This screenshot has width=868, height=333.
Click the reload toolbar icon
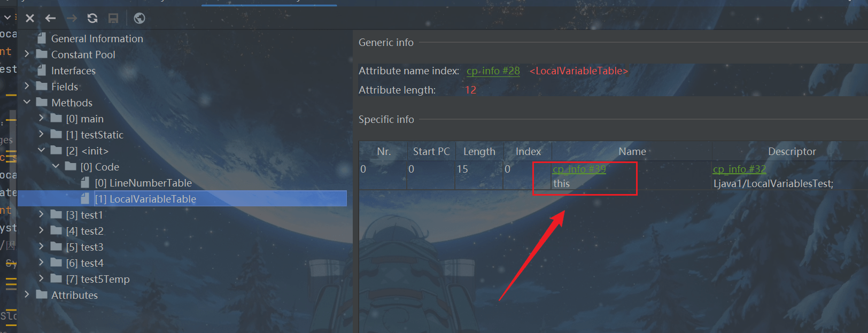92,18
